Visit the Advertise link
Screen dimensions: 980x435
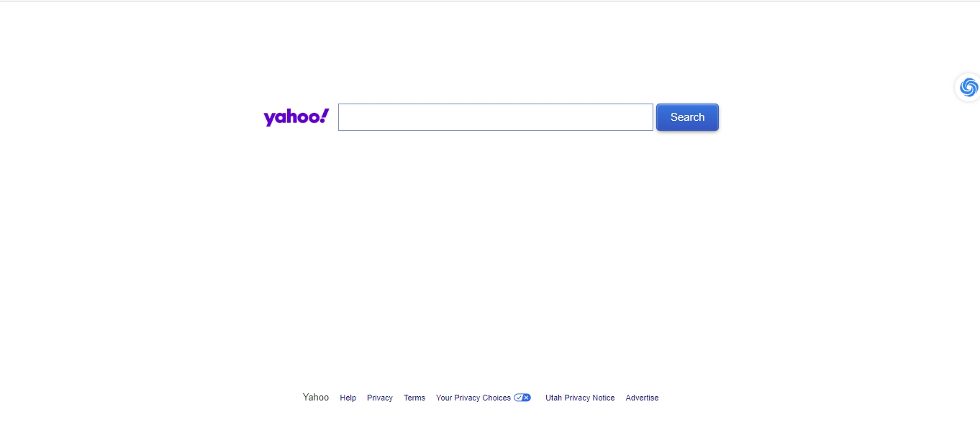click(x=642, y=398)
